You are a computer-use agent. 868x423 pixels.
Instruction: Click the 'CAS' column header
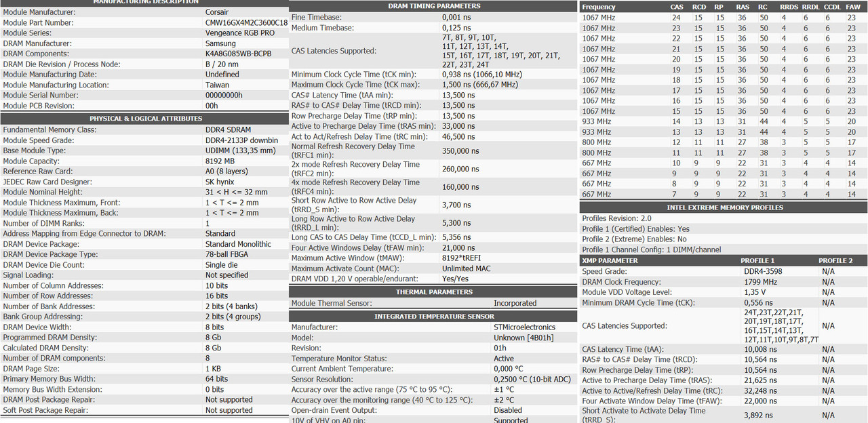(x=677, y=7)
